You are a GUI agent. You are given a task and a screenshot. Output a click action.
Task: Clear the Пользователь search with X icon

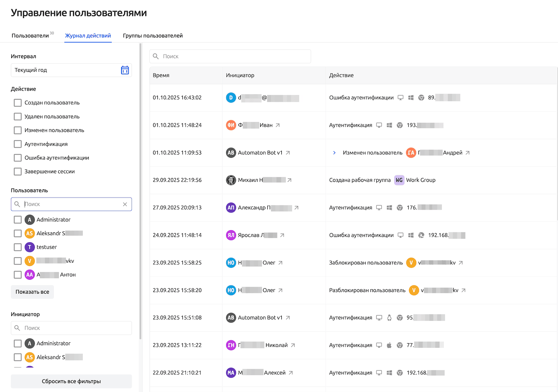(x=125, y=204)
